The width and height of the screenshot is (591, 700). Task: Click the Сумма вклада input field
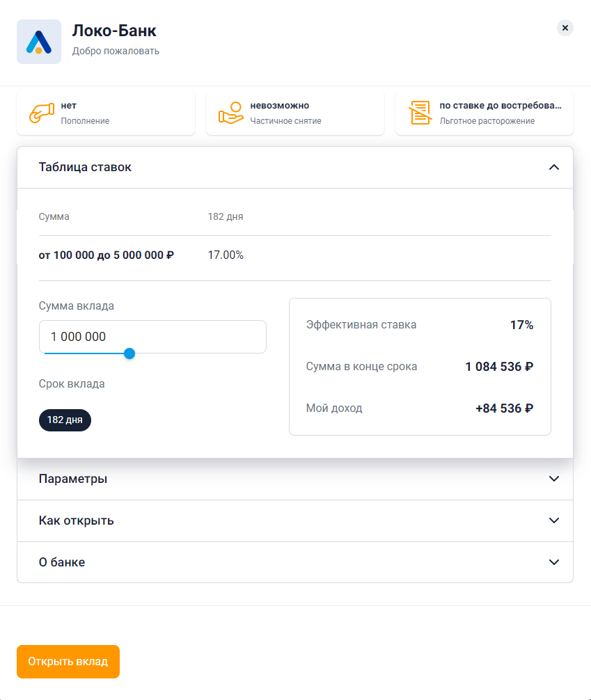coord(152,337)
